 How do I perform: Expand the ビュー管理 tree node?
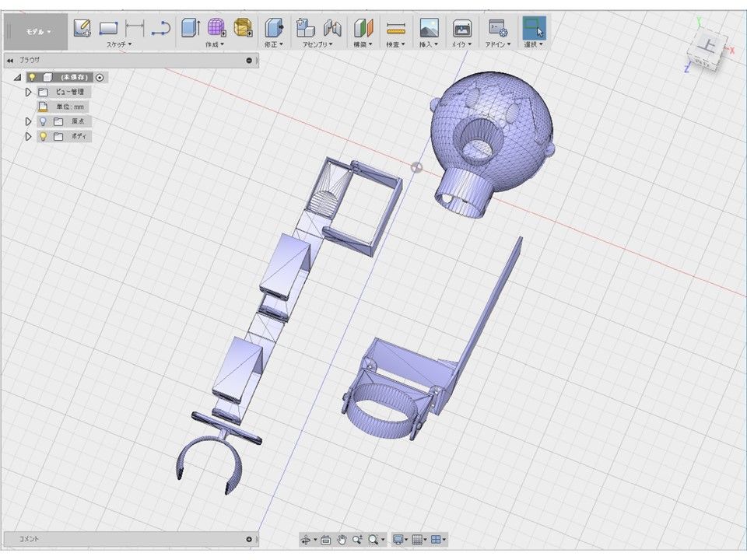click(28, 92)
